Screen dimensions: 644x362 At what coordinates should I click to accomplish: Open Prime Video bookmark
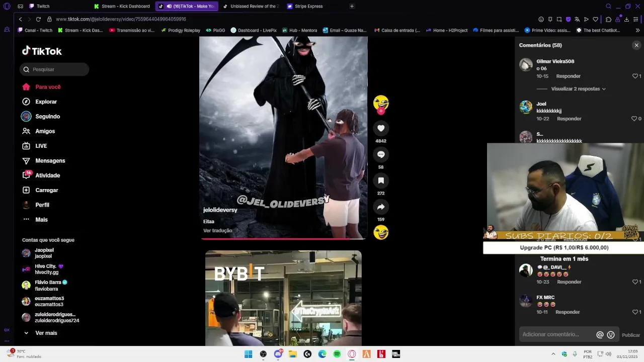pyautogui.click(x=547, y=30)
